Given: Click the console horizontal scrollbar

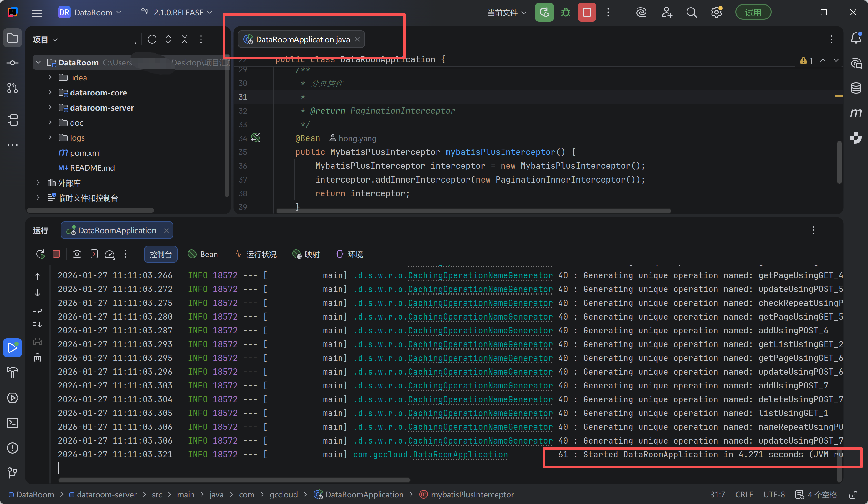Looking at the screenshot, I should (234, 480).
